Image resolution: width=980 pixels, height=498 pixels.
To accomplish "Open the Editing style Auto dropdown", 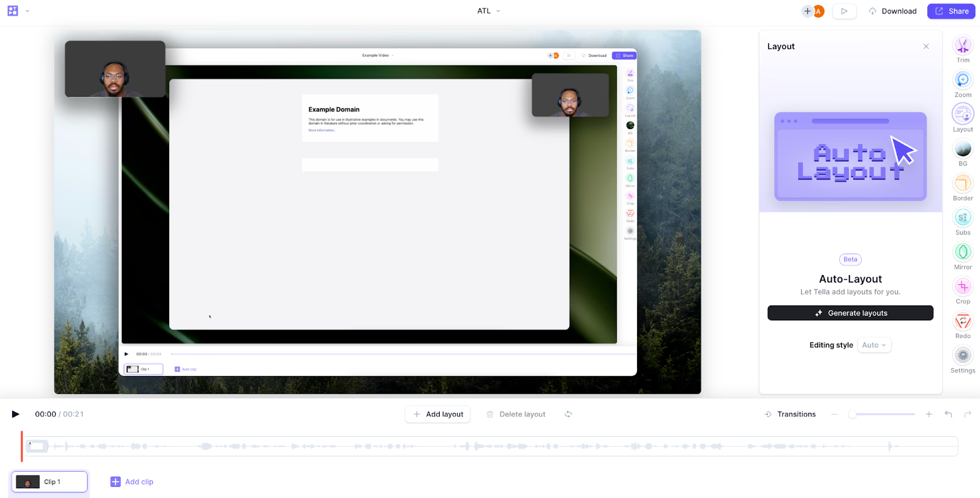I will click(874, 345).
